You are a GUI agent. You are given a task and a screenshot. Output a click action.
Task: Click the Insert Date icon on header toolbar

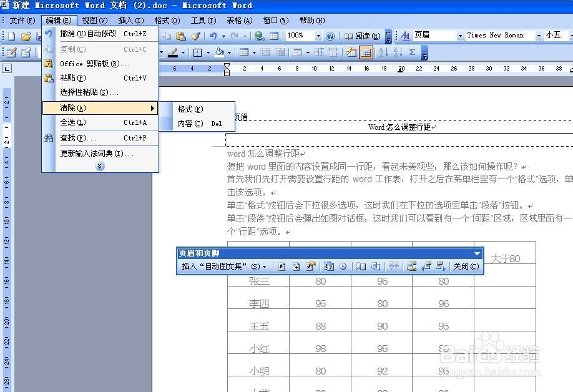[328, 267]
